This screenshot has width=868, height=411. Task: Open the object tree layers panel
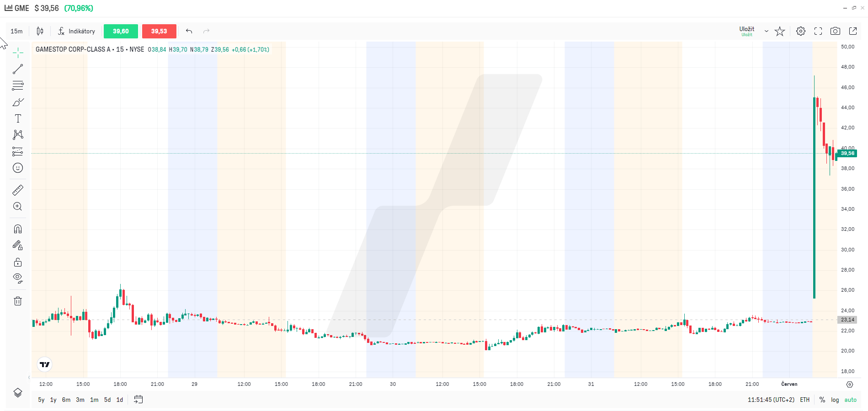tap(18, 393)
